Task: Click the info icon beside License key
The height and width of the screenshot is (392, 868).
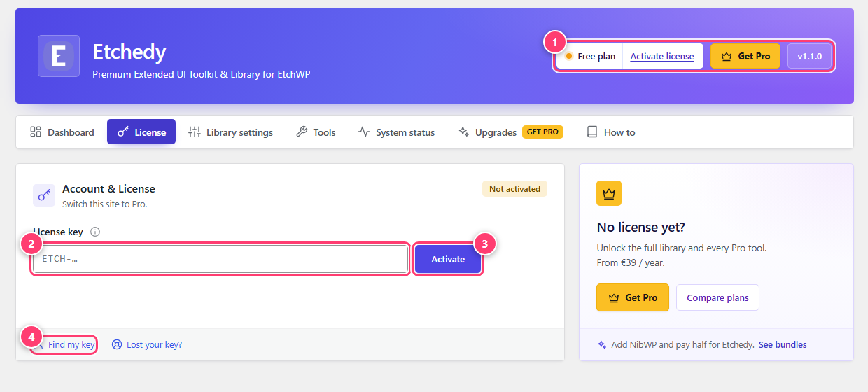Action: (x=95, y=232)
